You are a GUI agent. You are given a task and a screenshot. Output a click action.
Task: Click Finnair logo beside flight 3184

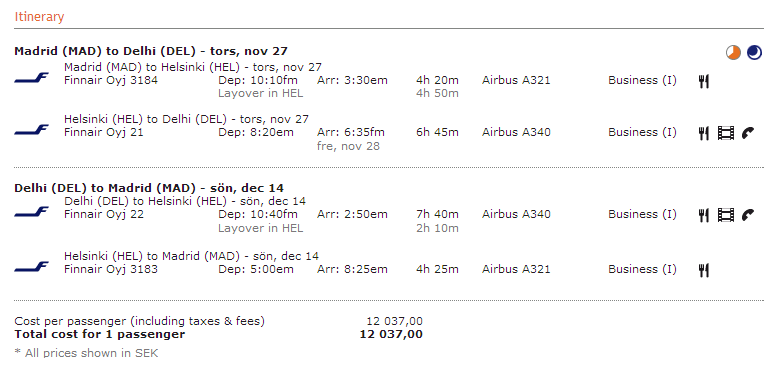(x=31, y=78)
